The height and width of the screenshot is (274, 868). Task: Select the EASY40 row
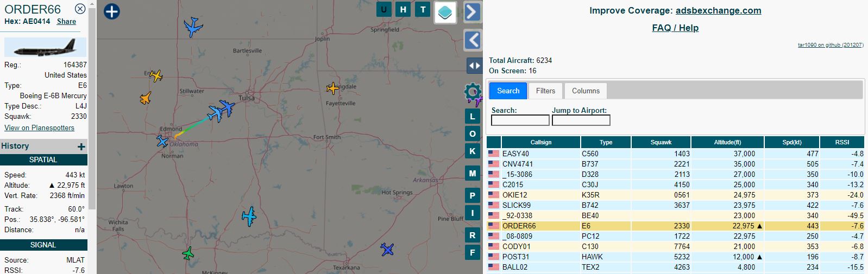click(x=676, y=154)
